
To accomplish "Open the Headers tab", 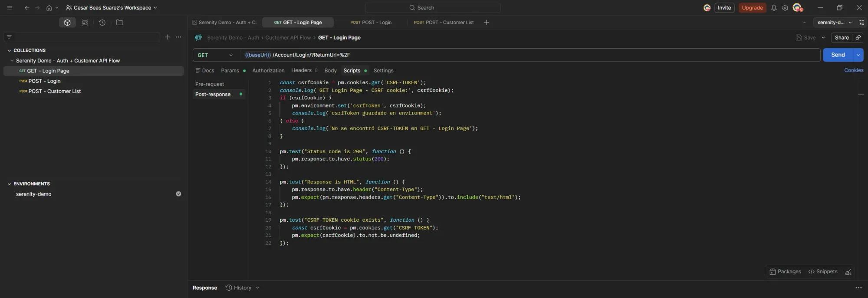I will click(x=304, y=71).
